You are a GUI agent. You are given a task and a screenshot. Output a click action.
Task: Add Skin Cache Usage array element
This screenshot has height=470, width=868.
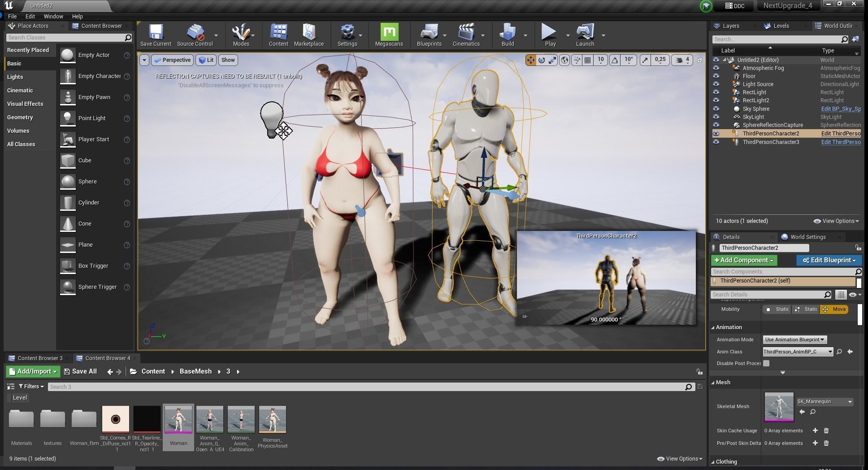pos(815,431)
